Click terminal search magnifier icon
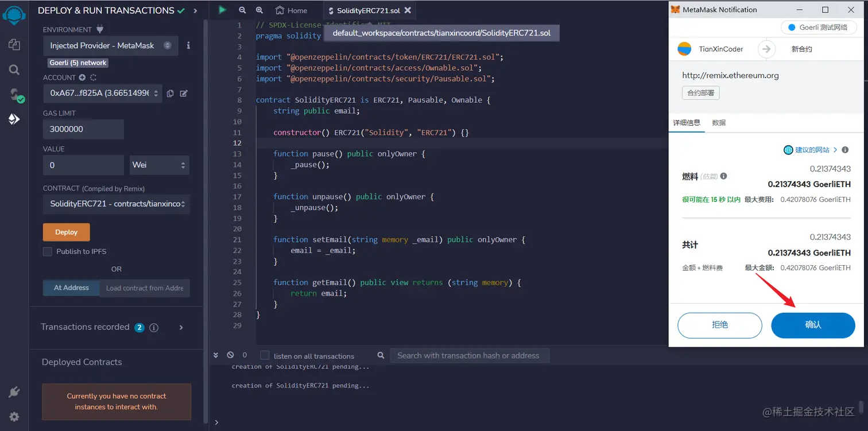Viewport: 868px width, 431px height. [x=381, y=356]
